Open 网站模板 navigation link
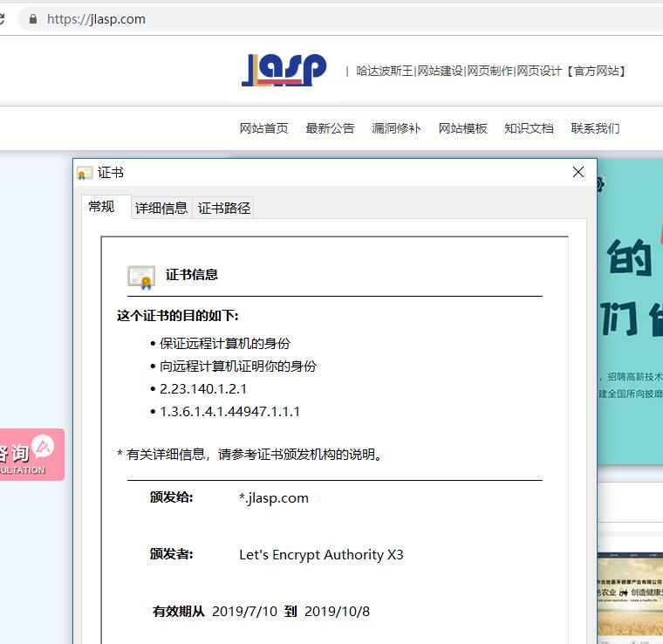This screenshot has height=644, width=663. pyautogui.click(x=462, y=128)
